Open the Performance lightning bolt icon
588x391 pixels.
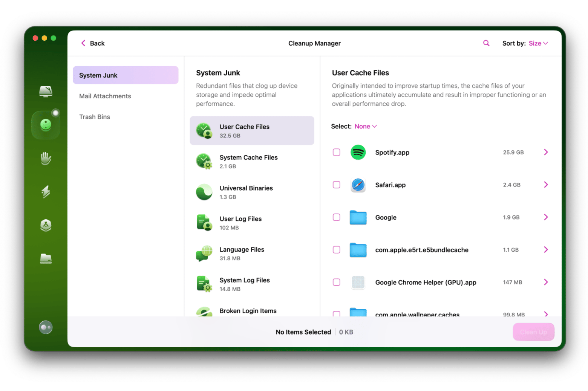click(46, 192)
